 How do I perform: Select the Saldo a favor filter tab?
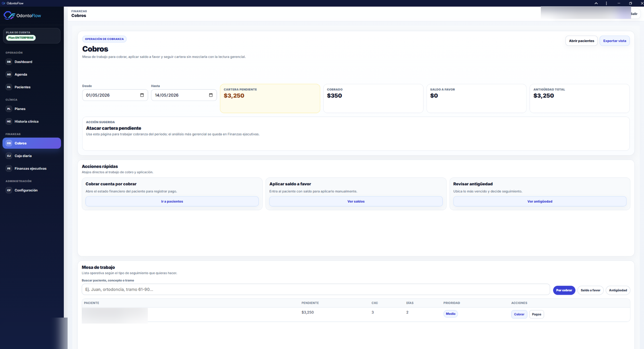click(x=590, y=290)
